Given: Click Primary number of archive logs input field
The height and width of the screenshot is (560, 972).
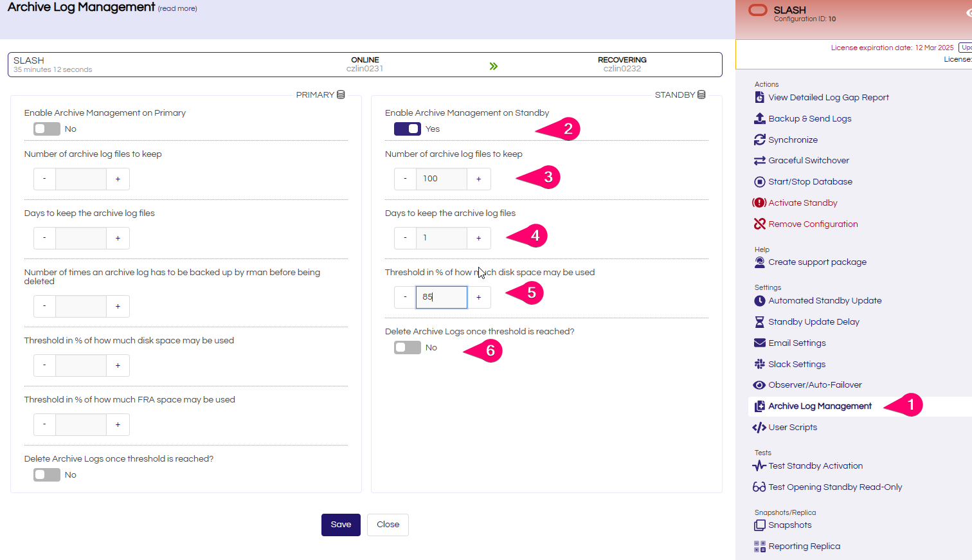Looking at the screenshot, I should point(81,179).
